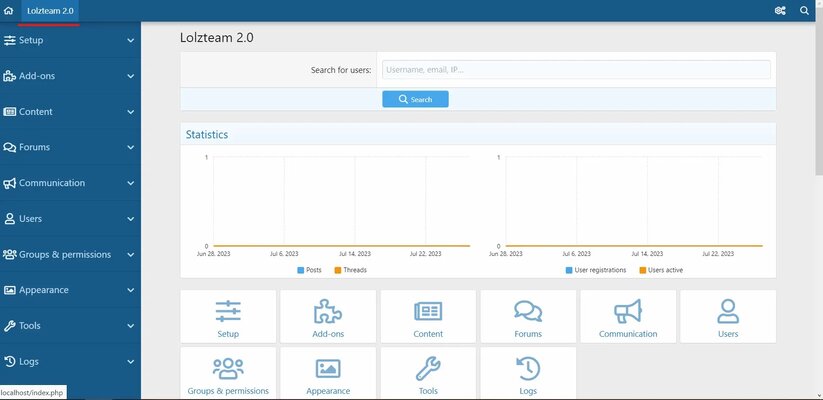This screenshot has width=823, height=400.
Task: Expand the Content sidebar section chevron
Action: point(131,112)
